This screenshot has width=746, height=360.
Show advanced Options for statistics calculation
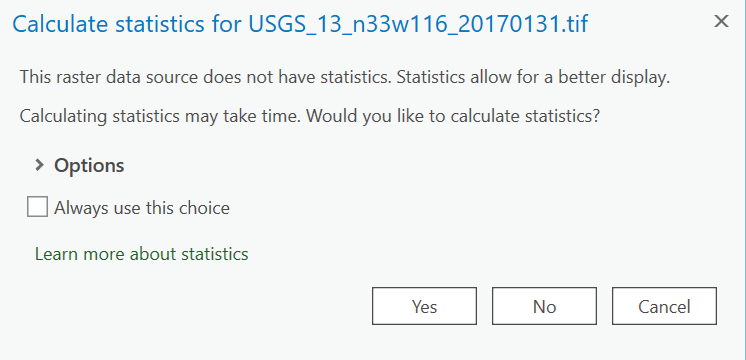[79, 165]
